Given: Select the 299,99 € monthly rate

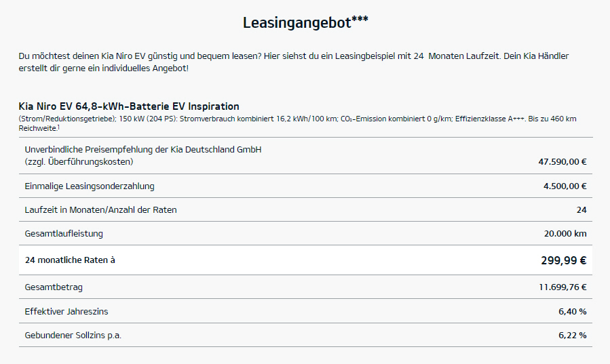Looking at the screenshot, I should pos(563,260).
